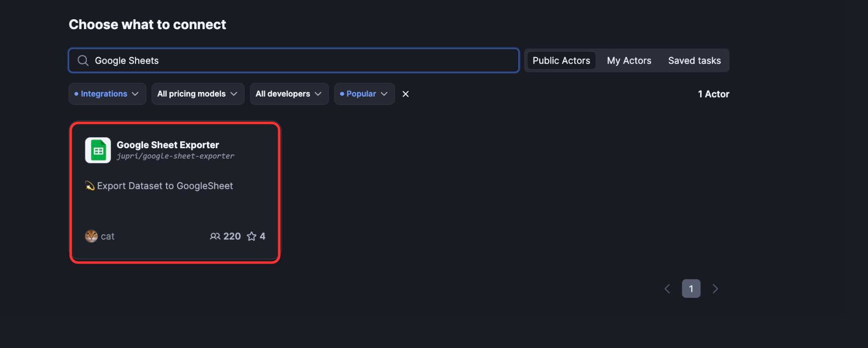Click the cat developer avatar

(91, 236)
